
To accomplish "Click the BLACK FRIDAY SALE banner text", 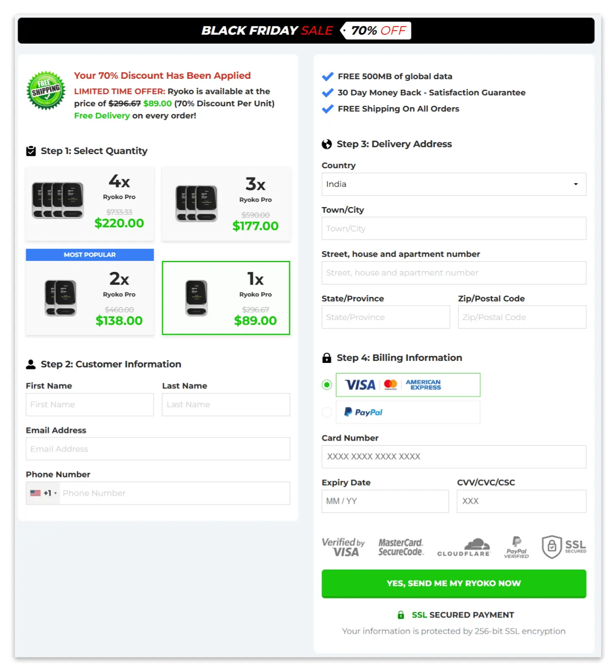I will coord(267,30).
